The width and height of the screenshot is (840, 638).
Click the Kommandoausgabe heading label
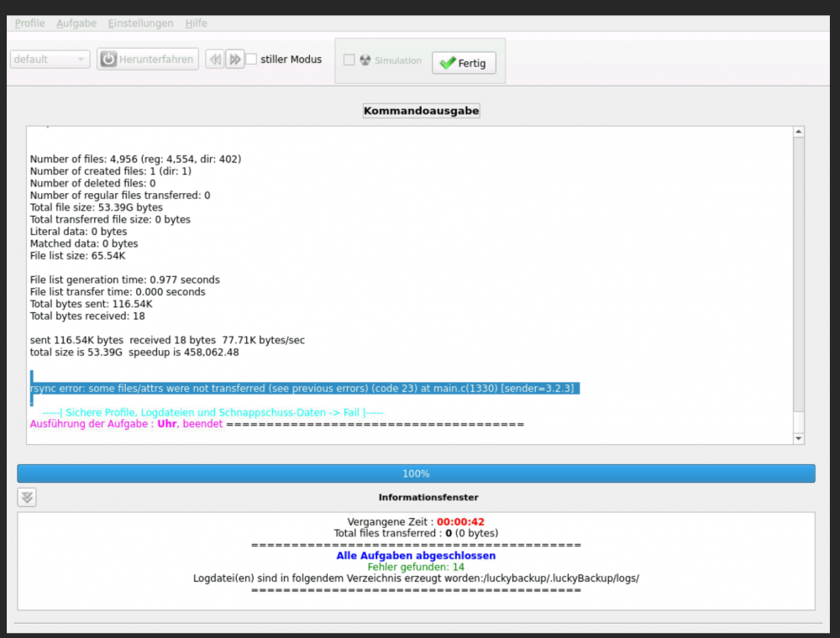click(x=422, y=111)
